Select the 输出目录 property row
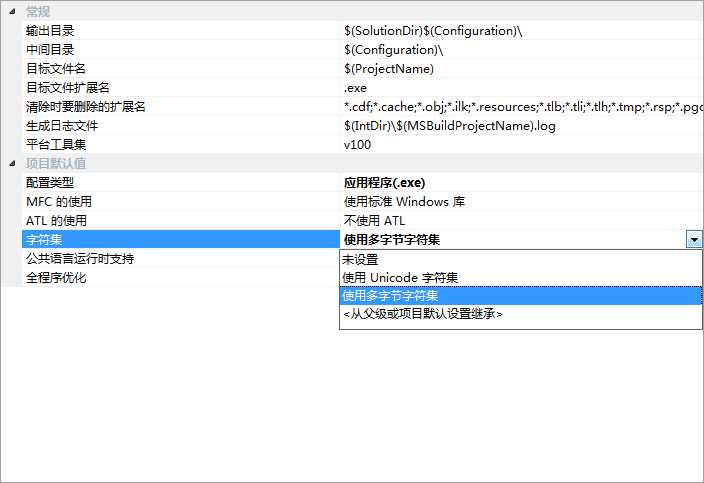This screenshot has height=483, width=704. (x=363, y=31)
